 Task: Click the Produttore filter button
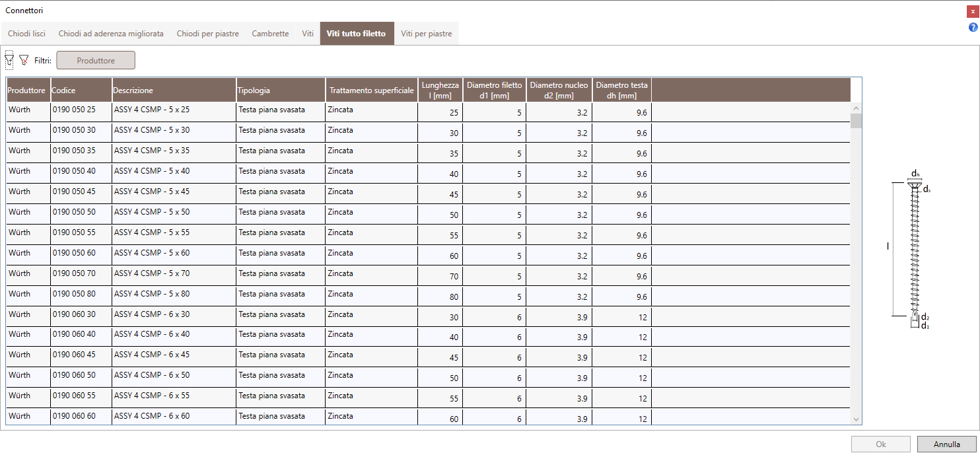coord(96,60)
